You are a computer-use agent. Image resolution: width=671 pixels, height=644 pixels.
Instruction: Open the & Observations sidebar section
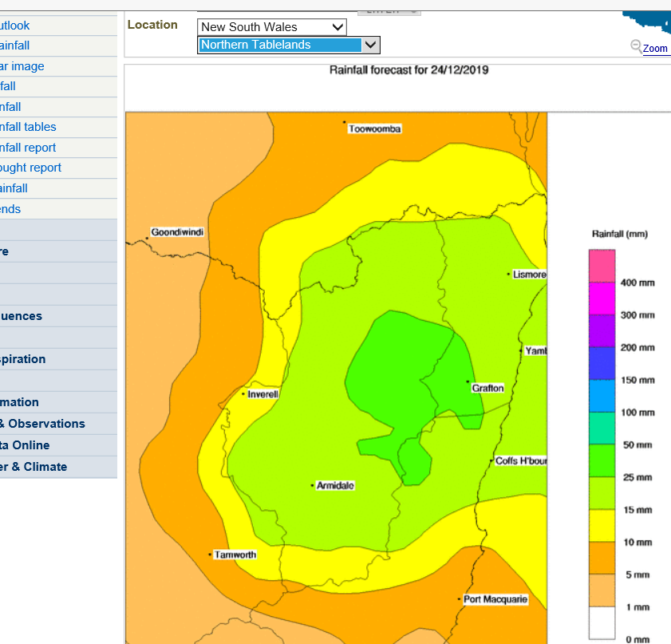point(43,424)
